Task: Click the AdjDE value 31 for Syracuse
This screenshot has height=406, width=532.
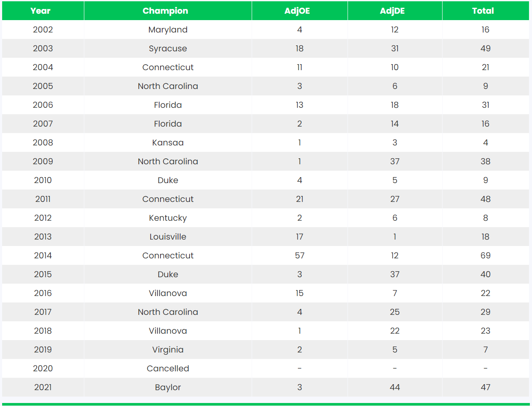Action: [395, 48]
